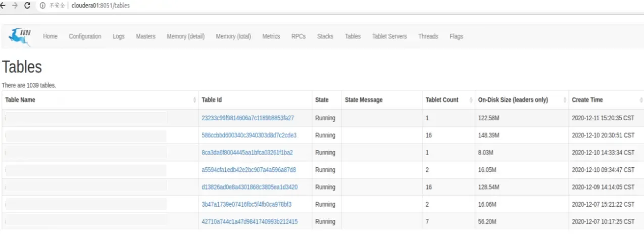Click the forward navigation arrow
The image size is (644, 235).
point(15,6)
